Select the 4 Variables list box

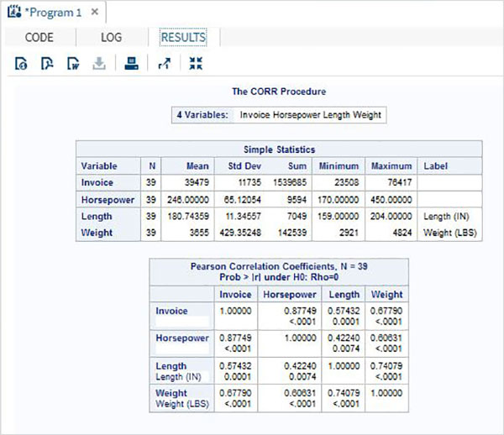[279, 115]
